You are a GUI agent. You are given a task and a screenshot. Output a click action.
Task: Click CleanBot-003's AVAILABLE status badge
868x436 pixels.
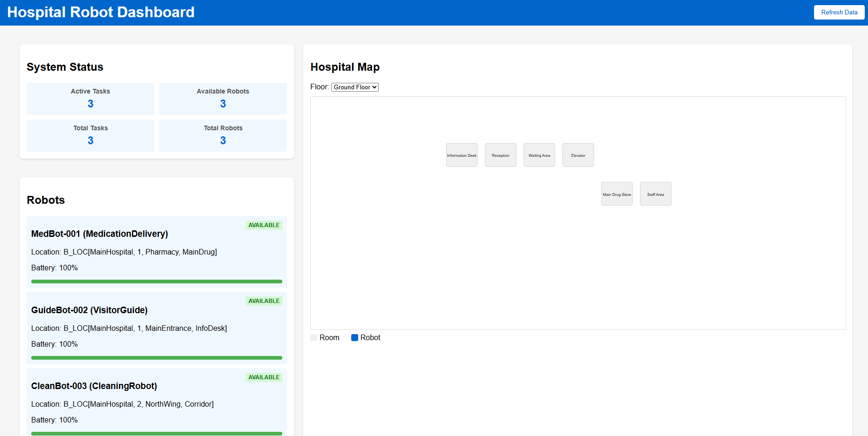[264, 377]
